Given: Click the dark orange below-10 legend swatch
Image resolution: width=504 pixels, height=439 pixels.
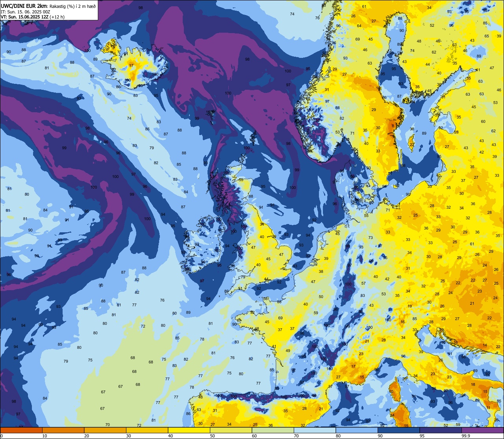Looking at the screenshot, I should point(21,430).
